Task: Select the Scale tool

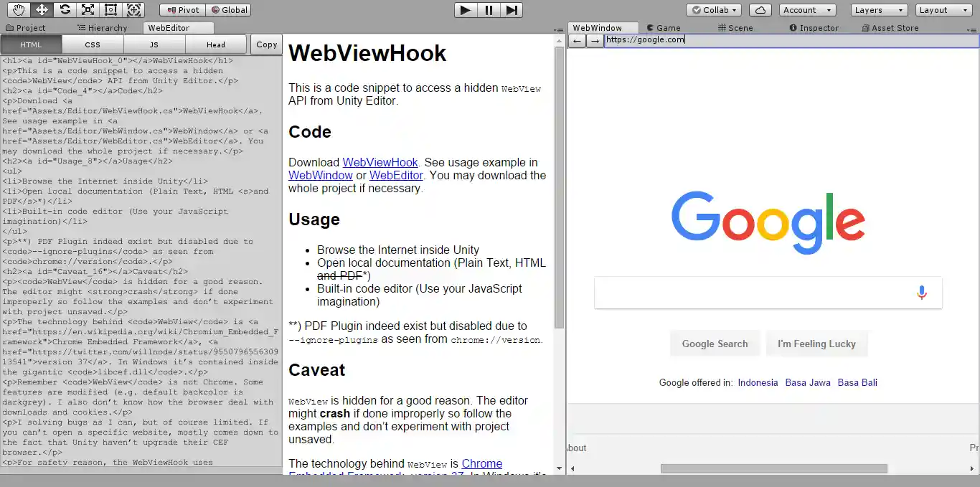Action: (x=88, y=9)
